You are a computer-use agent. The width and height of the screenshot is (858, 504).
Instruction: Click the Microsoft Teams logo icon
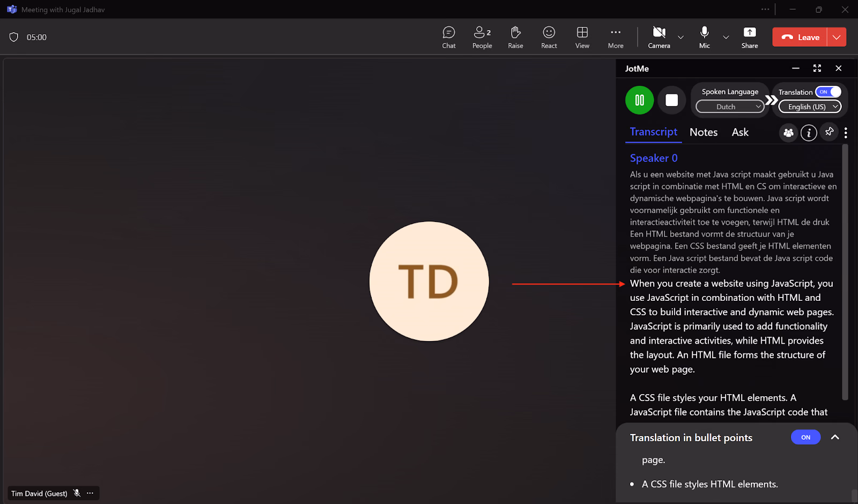(12, 10)
